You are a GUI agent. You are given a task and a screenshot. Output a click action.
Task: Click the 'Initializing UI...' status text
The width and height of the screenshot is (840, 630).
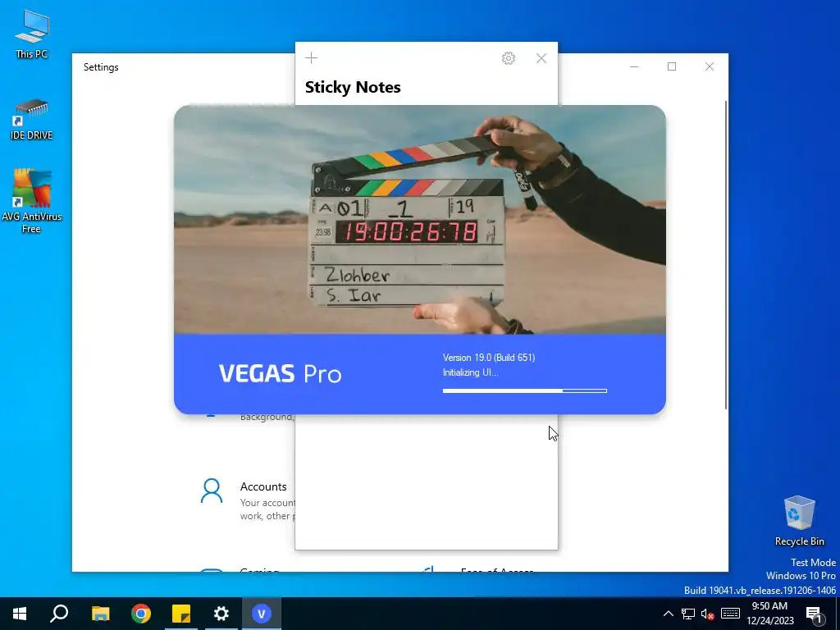[470, 372]
